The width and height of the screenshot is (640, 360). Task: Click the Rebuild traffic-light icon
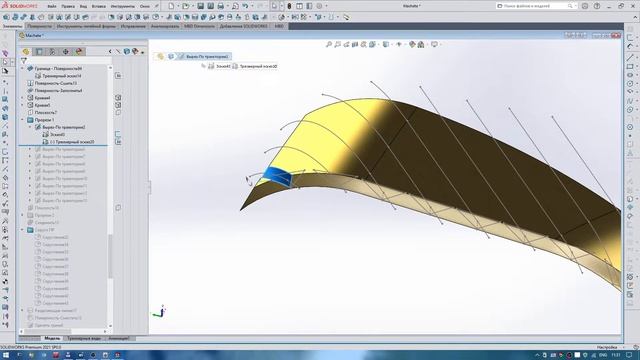289,6
